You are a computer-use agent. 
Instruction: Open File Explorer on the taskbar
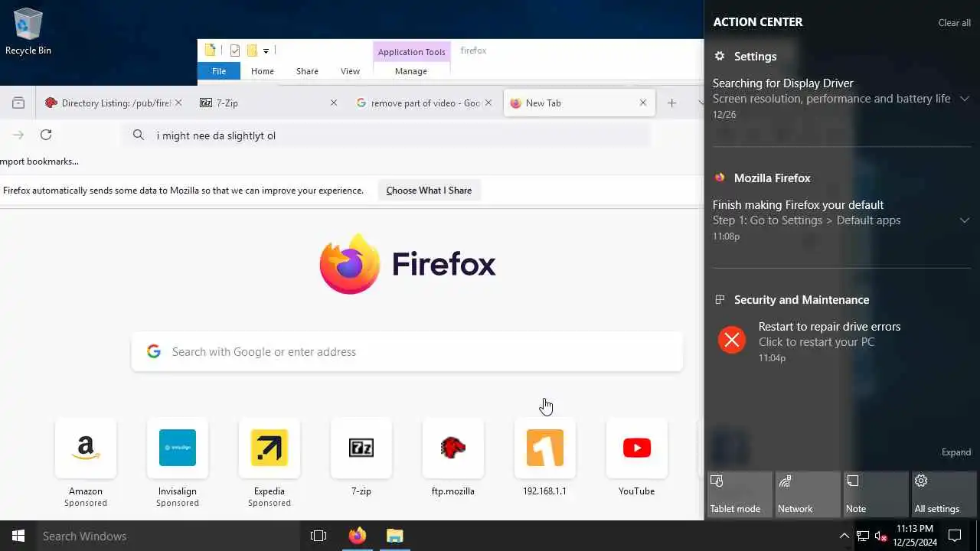[394, 536]
